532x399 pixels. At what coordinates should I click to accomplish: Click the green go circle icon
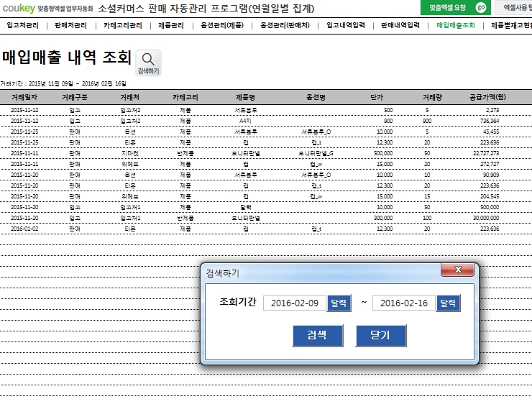point(480,7)
